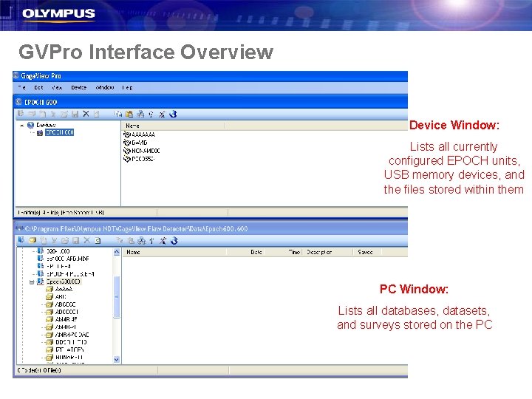Click the copy icon in the EPOCH 600 window toolbar
Viewport: 532px width, 399px height.
point(118,114)
